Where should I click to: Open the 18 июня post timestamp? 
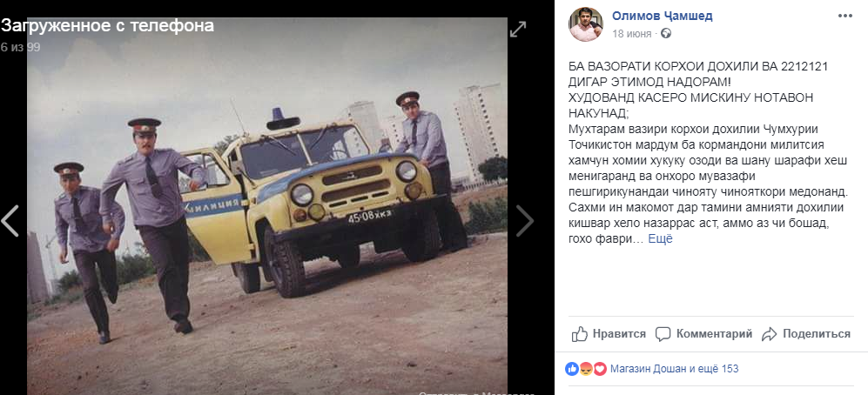tap(631, 34)
